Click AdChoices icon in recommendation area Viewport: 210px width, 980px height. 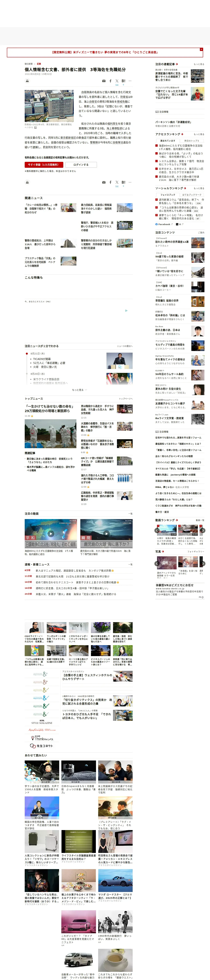(x=127, y=310)
